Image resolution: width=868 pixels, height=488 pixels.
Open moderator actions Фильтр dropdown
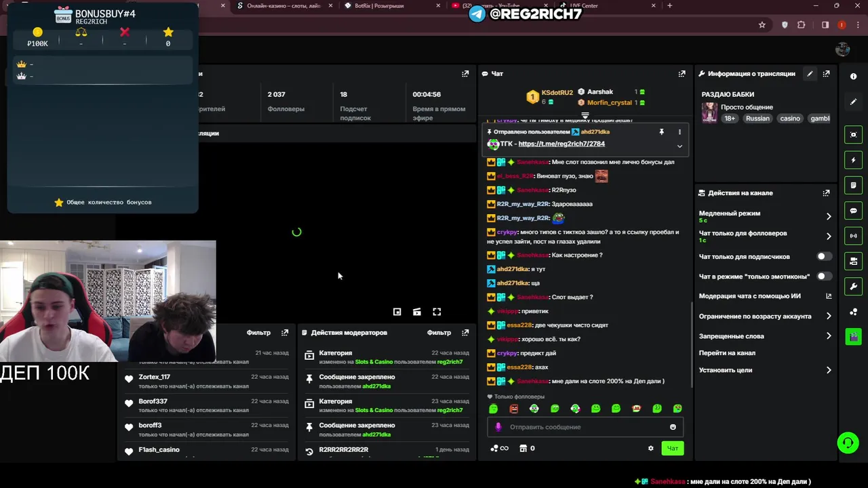[x=439, y=333]
